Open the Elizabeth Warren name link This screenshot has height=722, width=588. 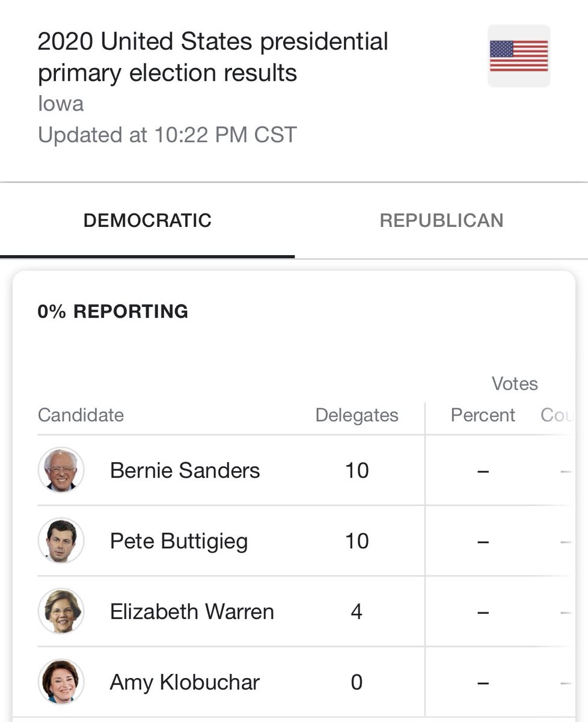coord(192,611)
